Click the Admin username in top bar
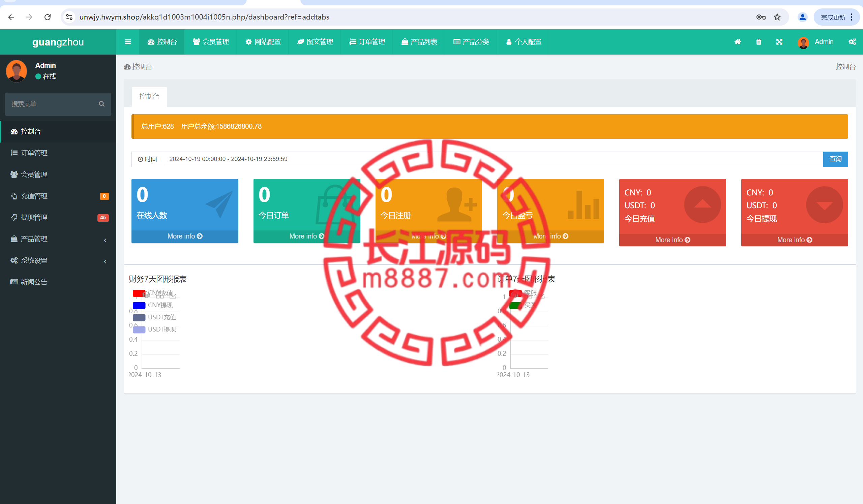 [824, 42]
